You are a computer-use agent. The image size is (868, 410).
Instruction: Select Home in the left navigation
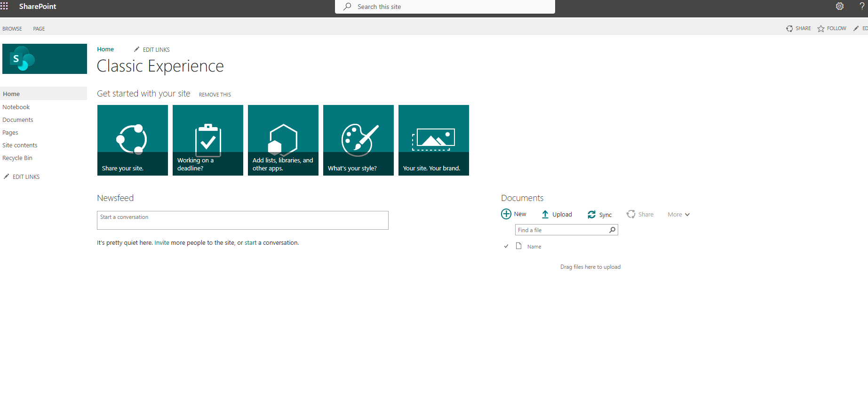44,94
